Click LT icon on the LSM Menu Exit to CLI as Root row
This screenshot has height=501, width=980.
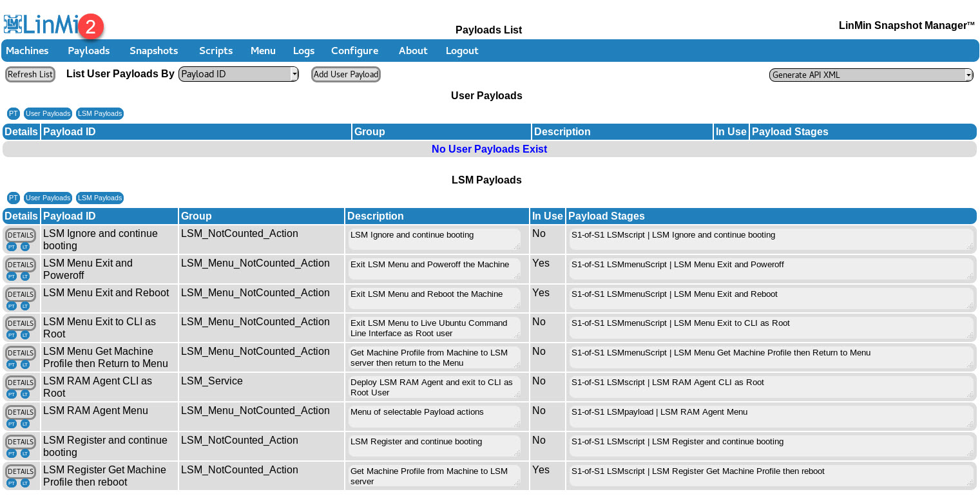click(x=24, y=336)
